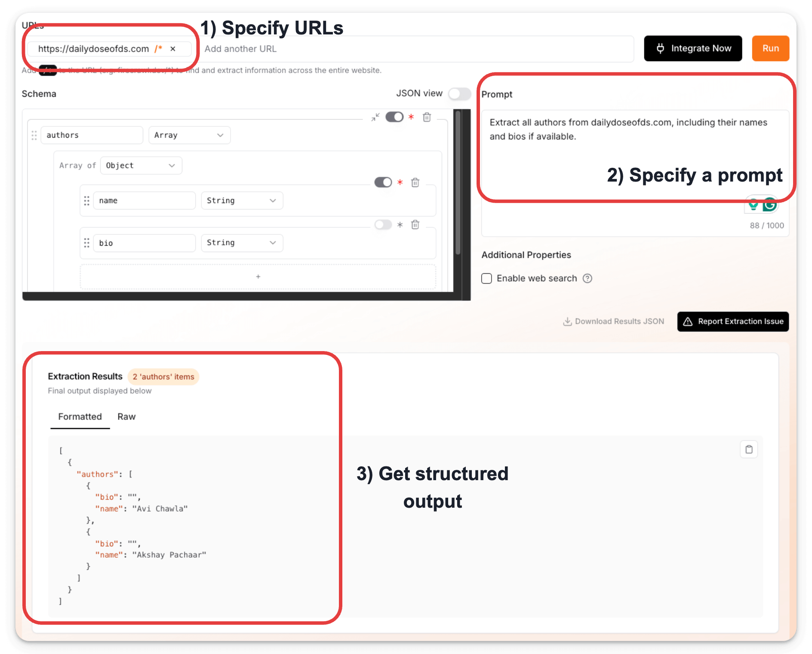Click the question mark beside Enable web search
This screenshot has width=812, height=654.
[588, 278]
